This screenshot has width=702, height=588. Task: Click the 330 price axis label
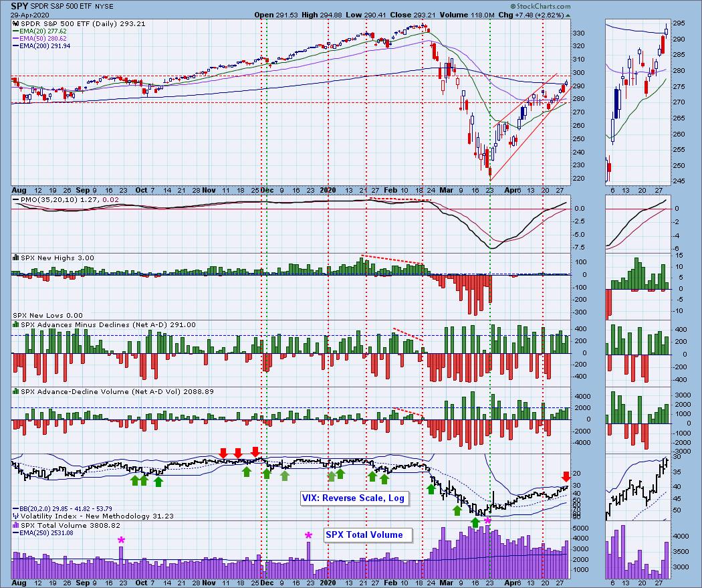tap(578, 33)
